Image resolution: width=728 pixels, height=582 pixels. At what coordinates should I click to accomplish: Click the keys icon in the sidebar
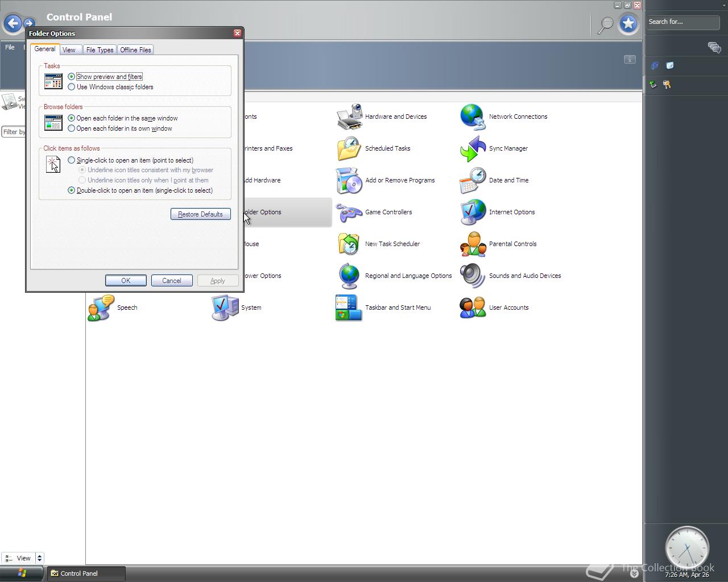667,85
